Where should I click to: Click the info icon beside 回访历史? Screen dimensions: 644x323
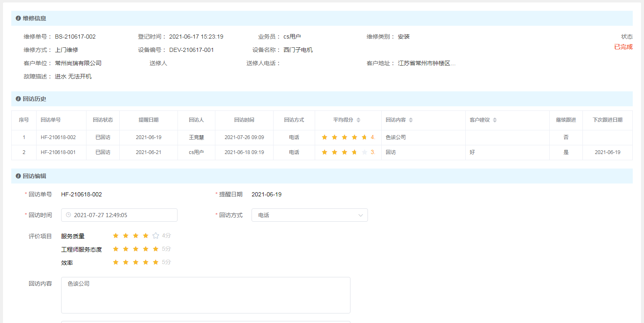click(x=18, y=99)
